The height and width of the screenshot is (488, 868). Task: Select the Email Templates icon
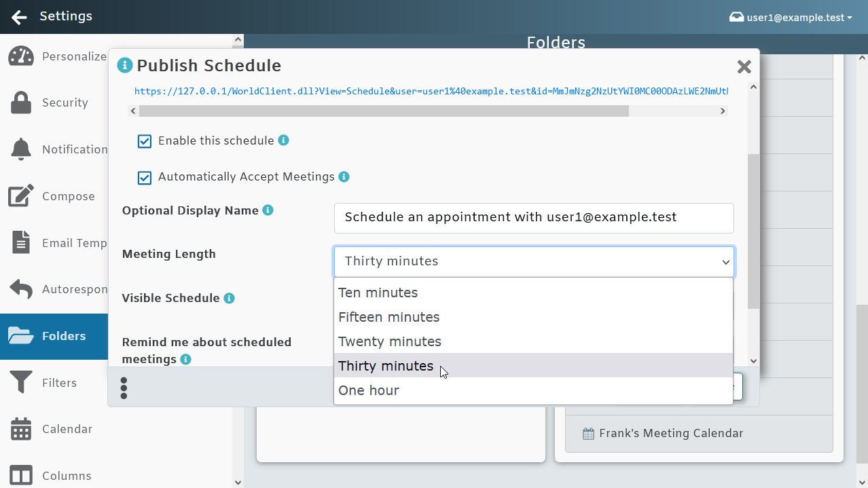point(20,242)
